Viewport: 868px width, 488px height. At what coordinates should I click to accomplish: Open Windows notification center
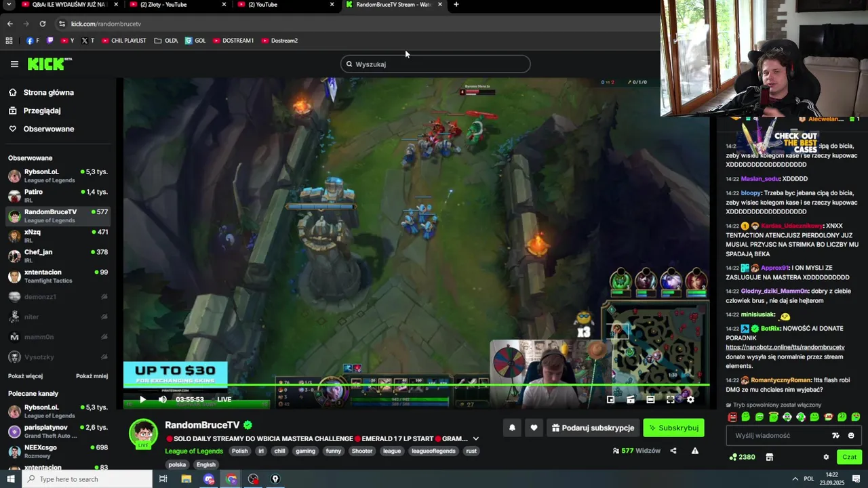856,479
